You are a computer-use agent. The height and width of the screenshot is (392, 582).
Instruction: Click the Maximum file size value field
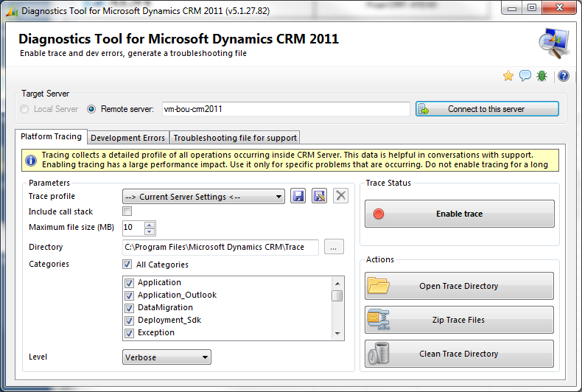(133, 227)
